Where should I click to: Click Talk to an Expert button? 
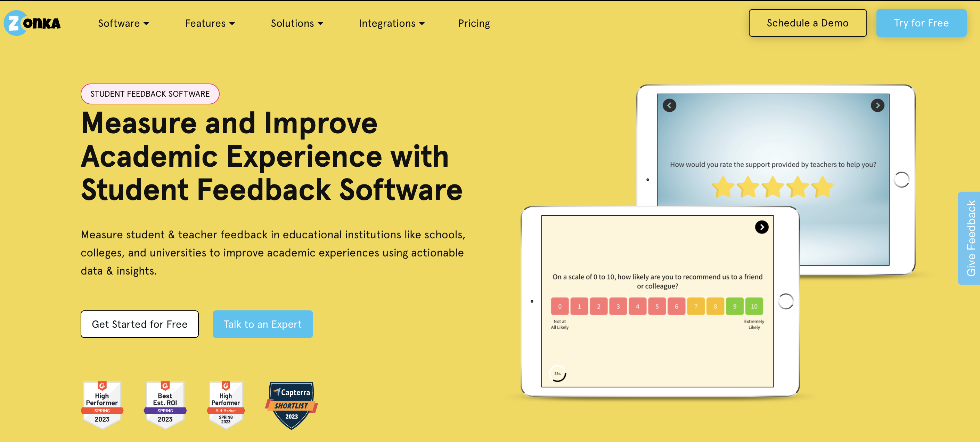[x=262, y=324]
